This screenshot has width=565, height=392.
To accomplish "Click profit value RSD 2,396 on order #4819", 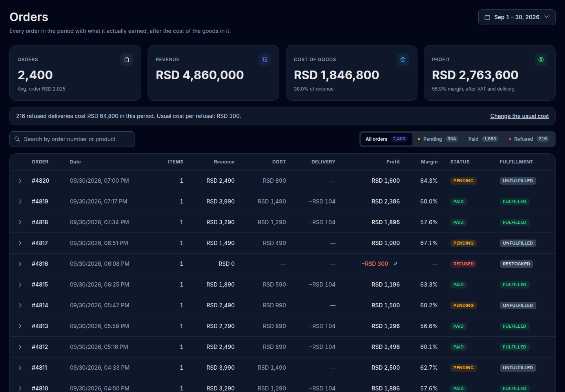I will [x=386, y=201].
